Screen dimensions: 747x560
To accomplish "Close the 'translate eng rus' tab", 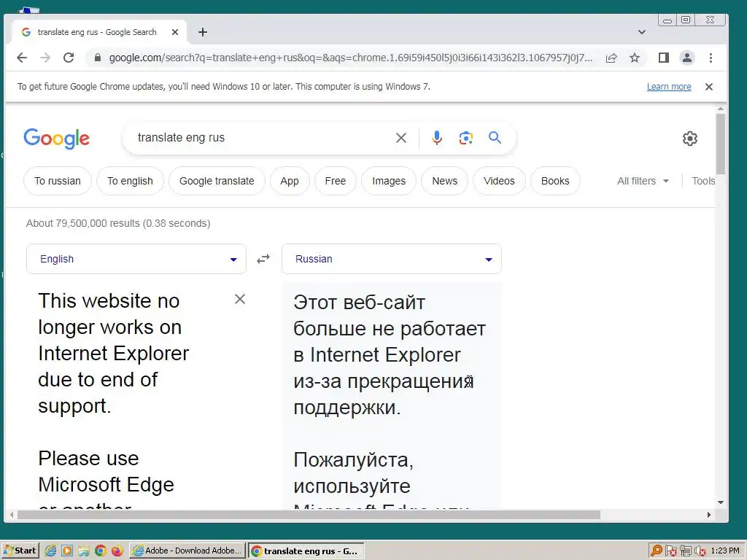I will (x=175, y=32).
